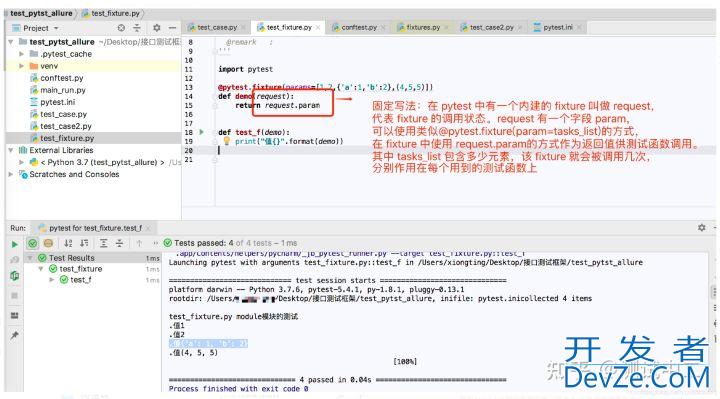
Task: Toggle Show Passed tests filter
Action: (33, 243)
